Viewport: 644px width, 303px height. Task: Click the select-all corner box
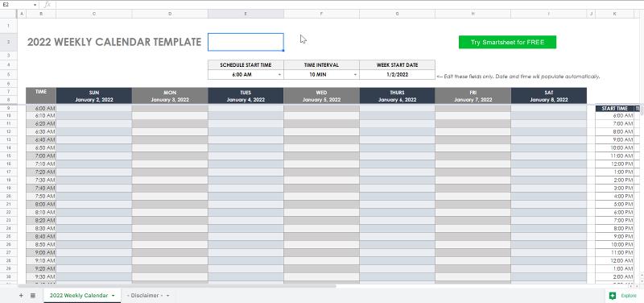(x=8, y=14)
